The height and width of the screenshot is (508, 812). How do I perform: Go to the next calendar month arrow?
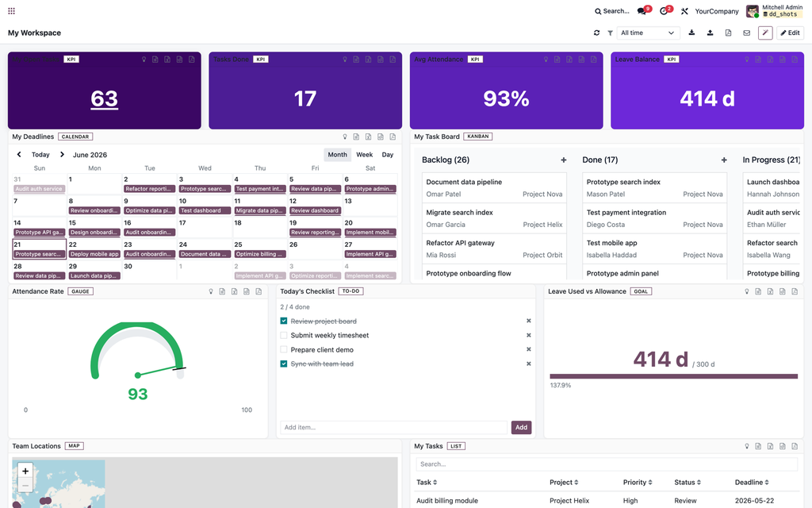point(62,155)
